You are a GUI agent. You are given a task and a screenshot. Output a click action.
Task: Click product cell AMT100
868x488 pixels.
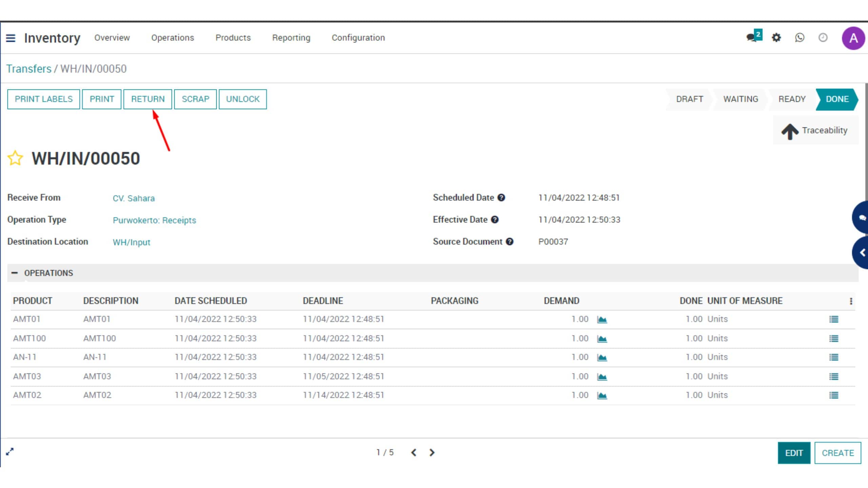tap(29, 339)
